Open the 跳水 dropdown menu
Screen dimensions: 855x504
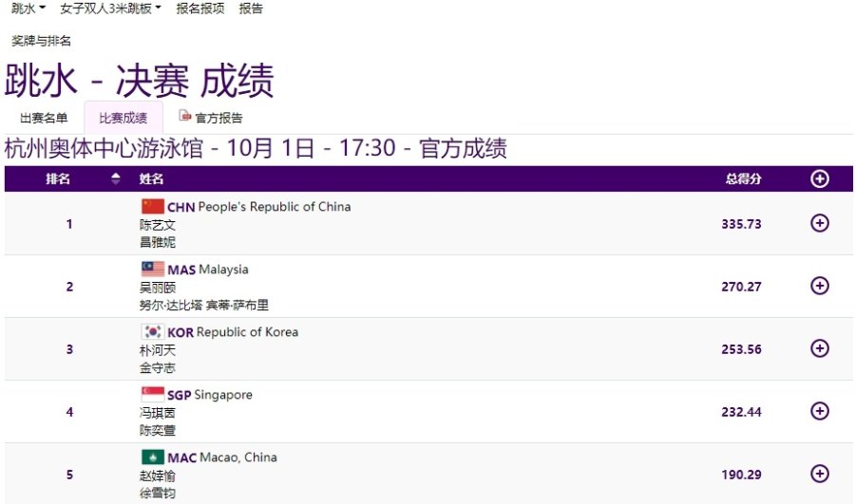pos(28,9)
